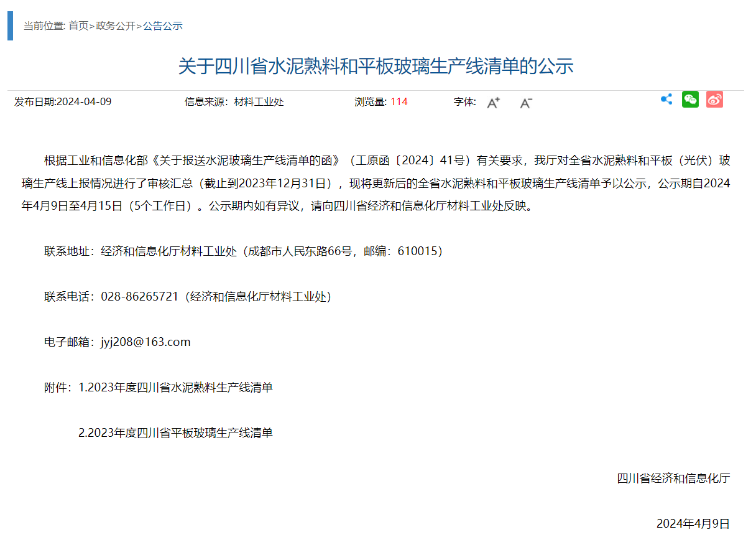The image size is (756, 537).
Task: Click the view count 114
Action: [x=399, y=102]
